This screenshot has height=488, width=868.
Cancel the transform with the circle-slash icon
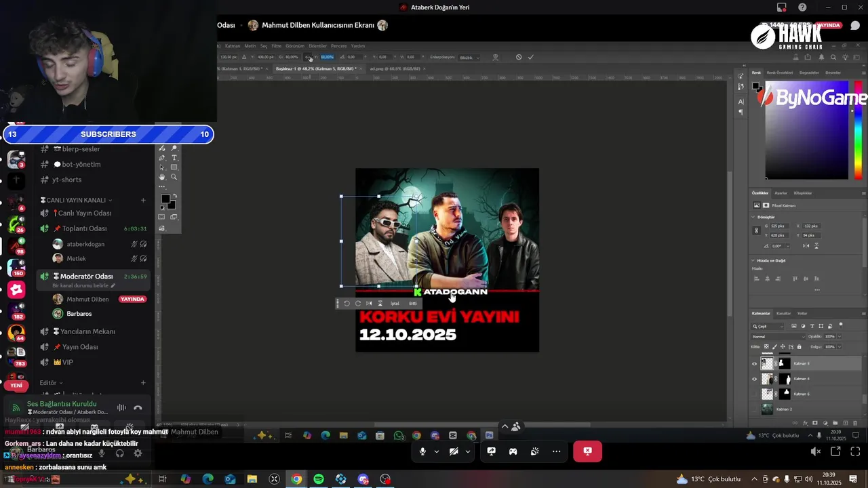(519, 57)
